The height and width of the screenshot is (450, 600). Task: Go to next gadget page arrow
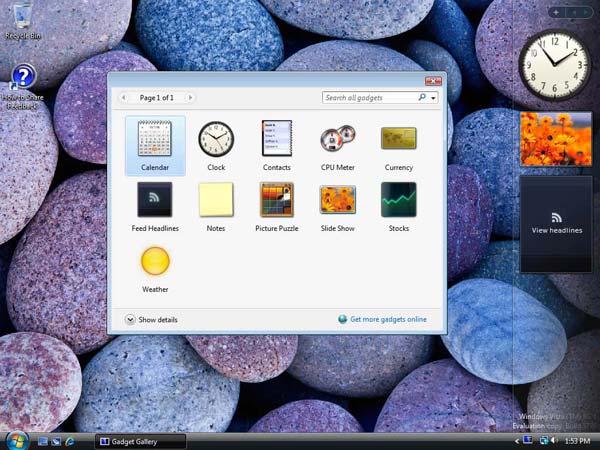190,98
